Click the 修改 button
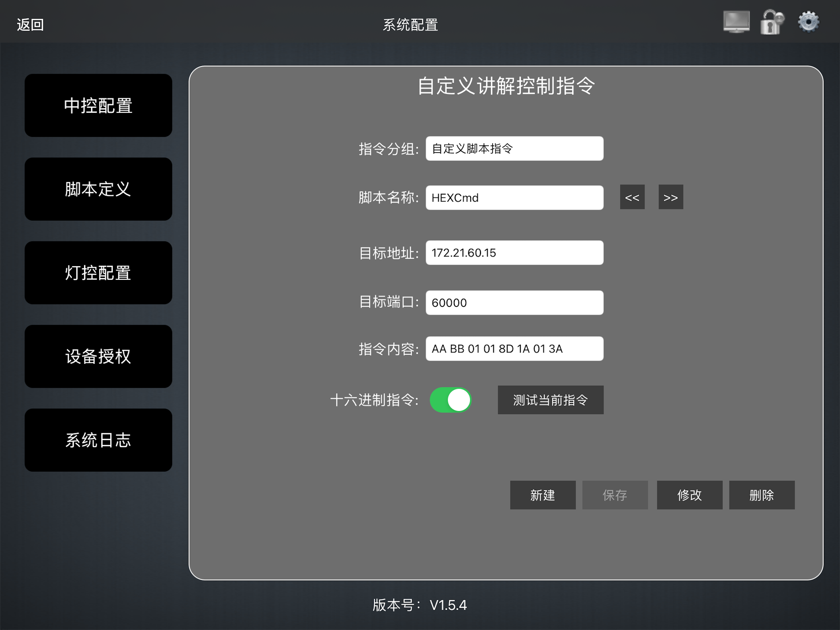 point(690,495)
